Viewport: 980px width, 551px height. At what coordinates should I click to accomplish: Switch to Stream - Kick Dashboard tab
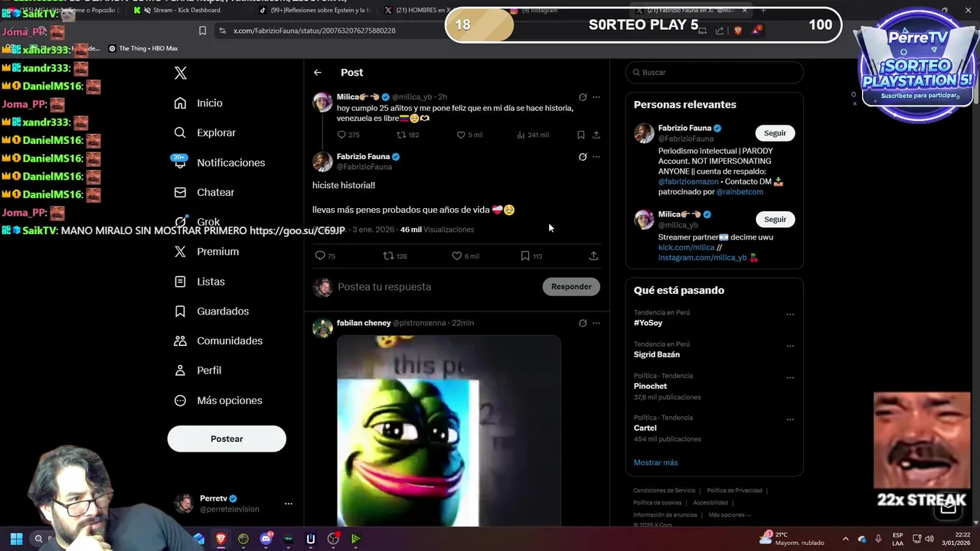coord(186,10)
